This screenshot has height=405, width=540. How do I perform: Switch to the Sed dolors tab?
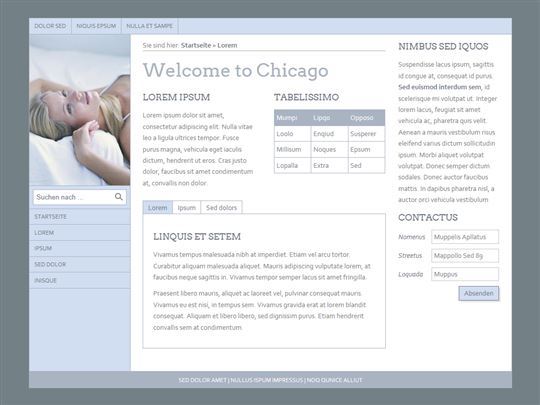(221, 208)
